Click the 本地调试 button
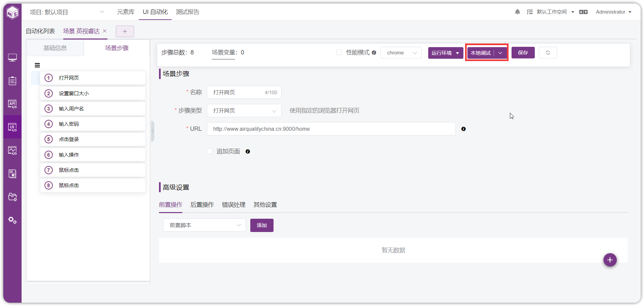This screenshot has height=306, width=644. coord(481,53)
